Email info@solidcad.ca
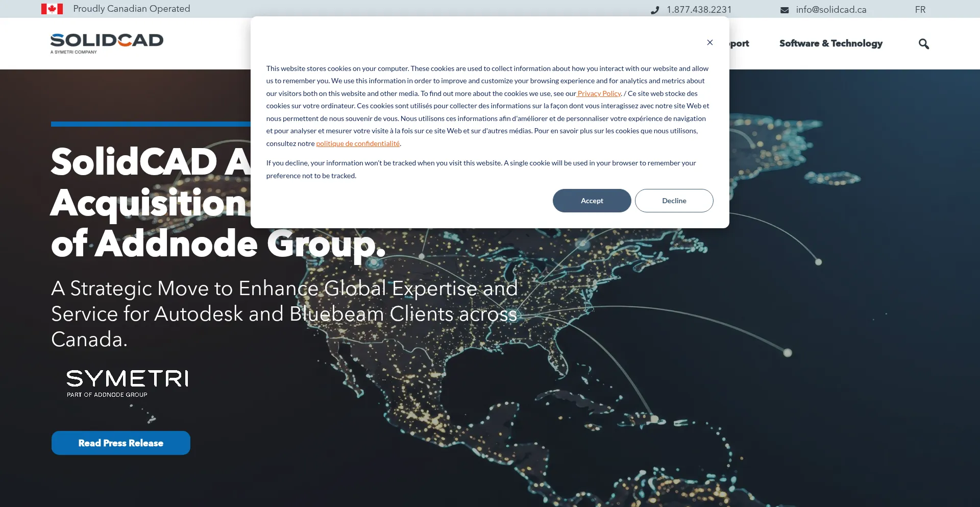This screenshot has width=980, height=507. coord(831,10)
